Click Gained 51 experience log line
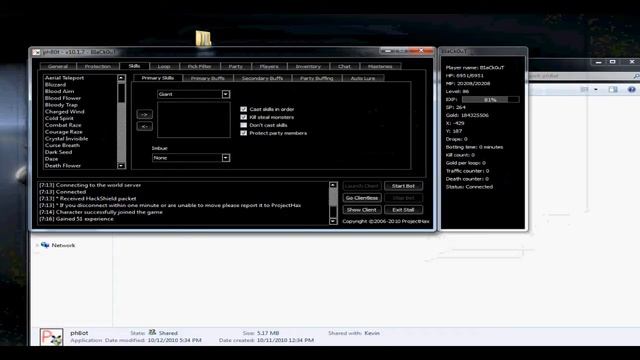640x360 pixels. point(76,219)
